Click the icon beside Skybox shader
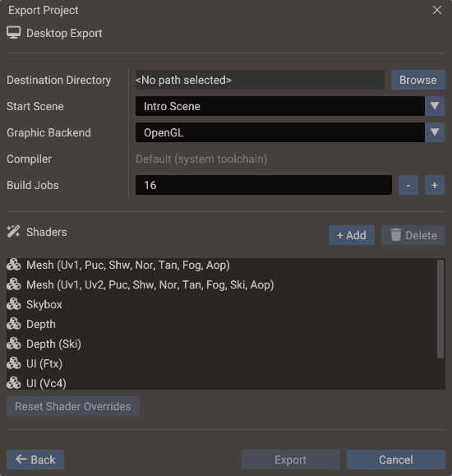 click(14, 304)
